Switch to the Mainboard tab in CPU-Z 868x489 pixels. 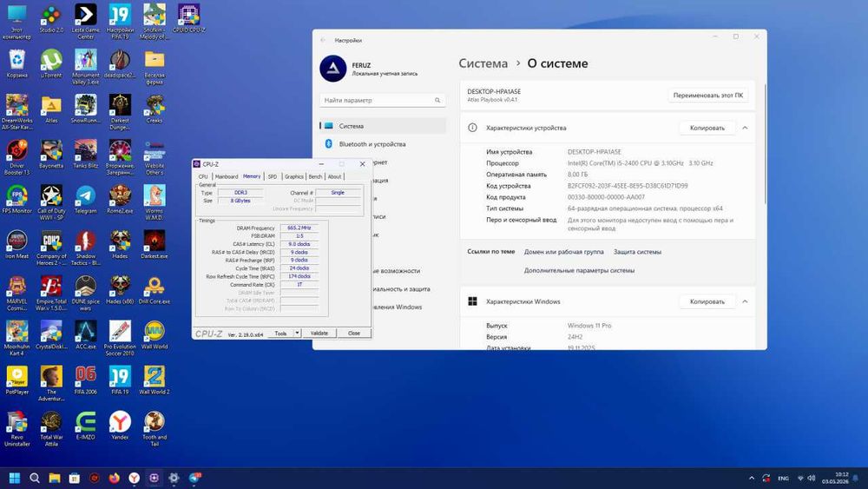point(227,176)
